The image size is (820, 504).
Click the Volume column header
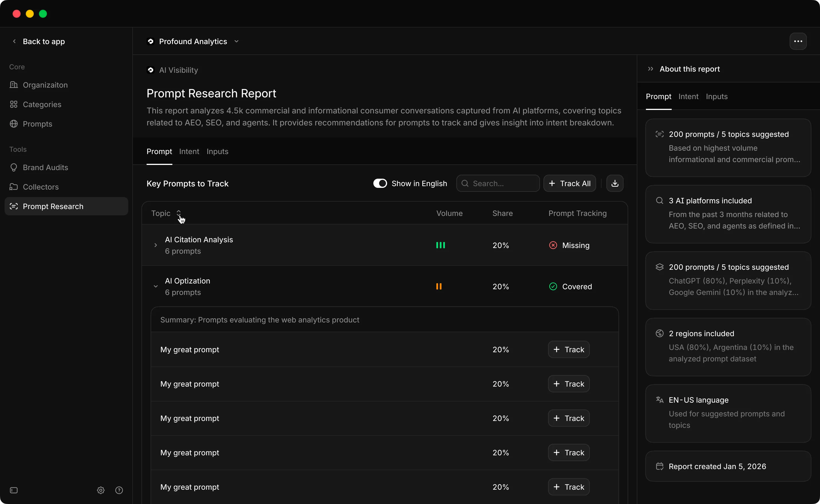click(x=450, y=213)
